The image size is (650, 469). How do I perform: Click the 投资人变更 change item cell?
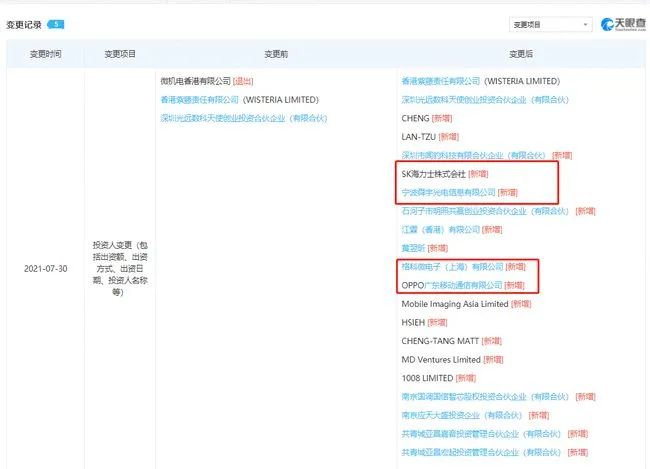[120, 268]
